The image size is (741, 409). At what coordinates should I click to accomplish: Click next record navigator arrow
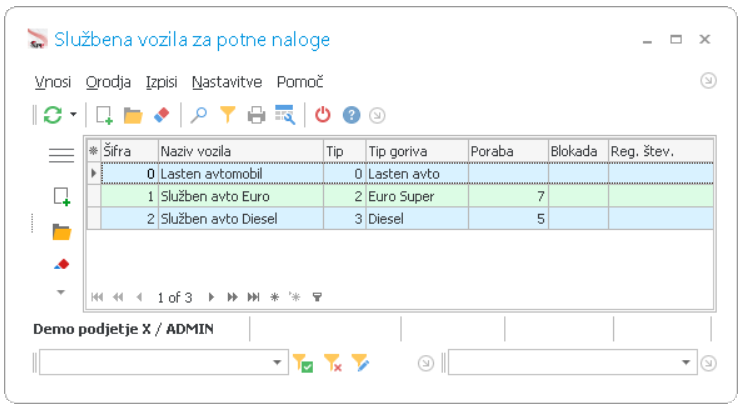pyautogui.click(x=211, y=297)
